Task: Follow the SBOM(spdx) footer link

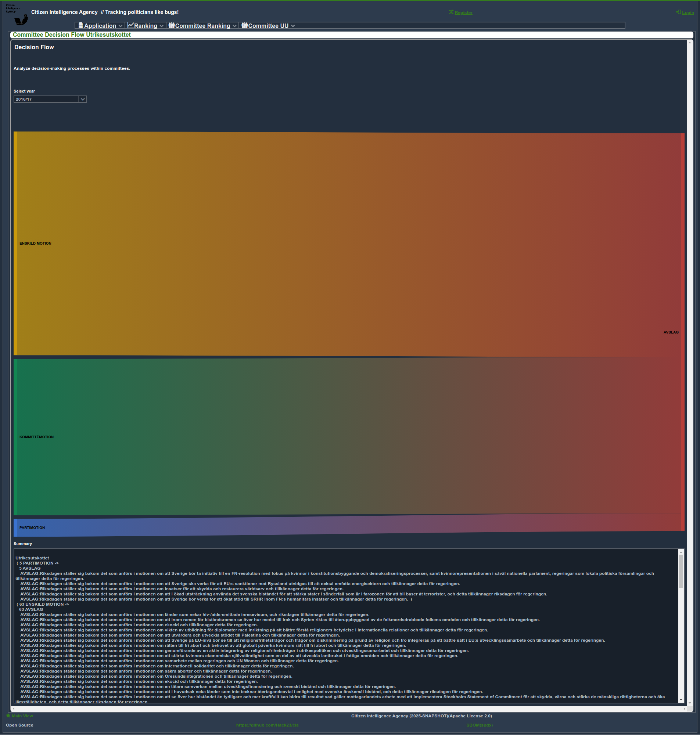Action: pos(480,725)
